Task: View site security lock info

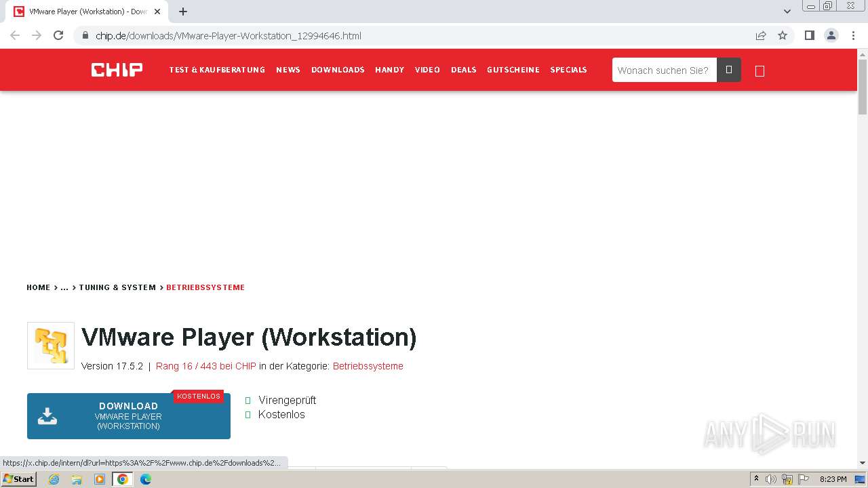Action: pos(85,35)
